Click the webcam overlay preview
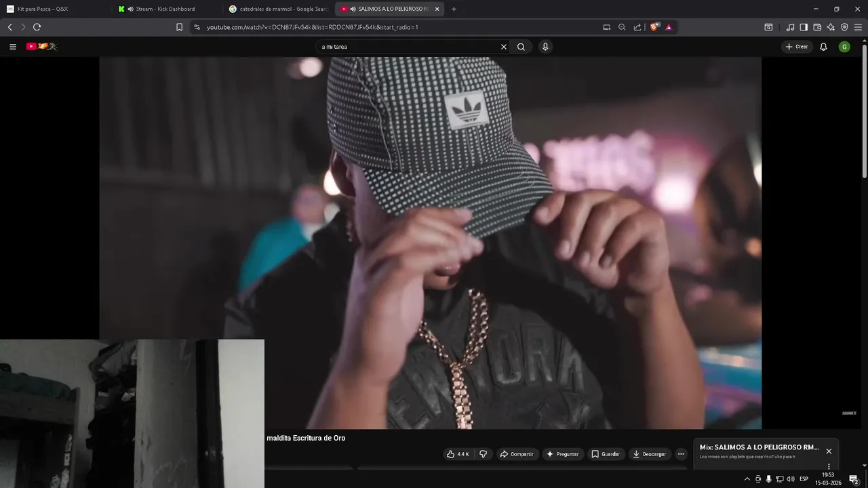Image resolution: width=868 pixels, height=488 pixels. pyautogui.click(x=132, y=413)
